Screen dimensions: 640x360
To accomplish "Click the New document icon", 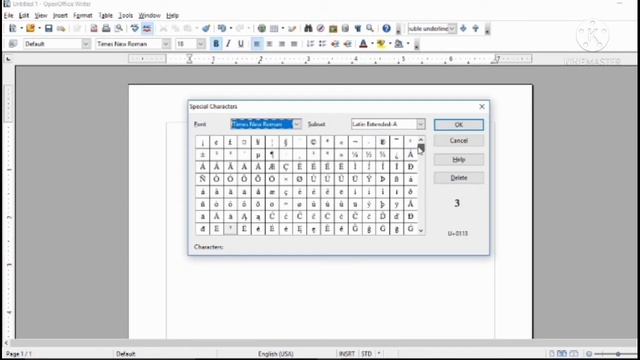I will pyautogui.click(x=13, y=28).
